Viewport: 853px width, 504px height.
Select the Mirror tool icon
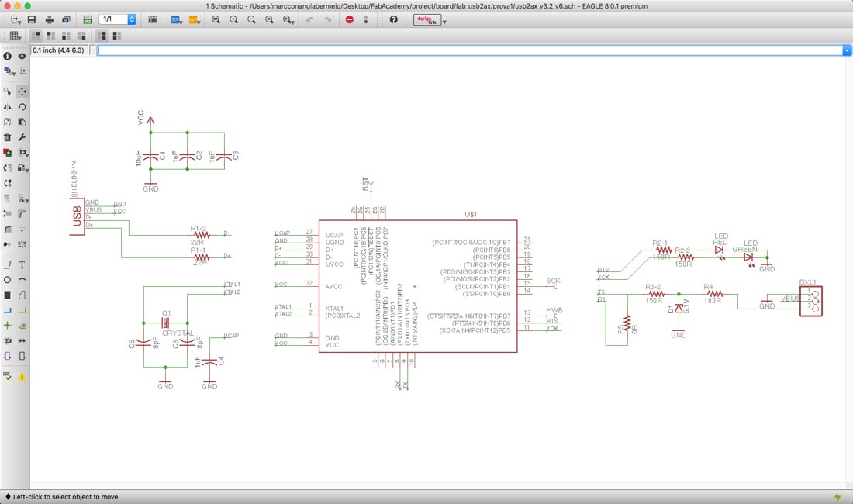click(x=7, y=106)
